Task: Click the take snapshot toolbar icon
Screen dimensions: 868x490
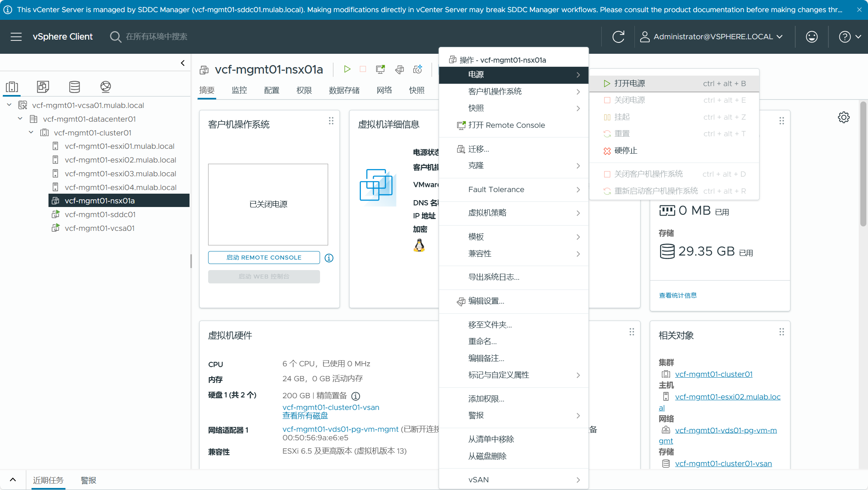Action: point(418,70)
